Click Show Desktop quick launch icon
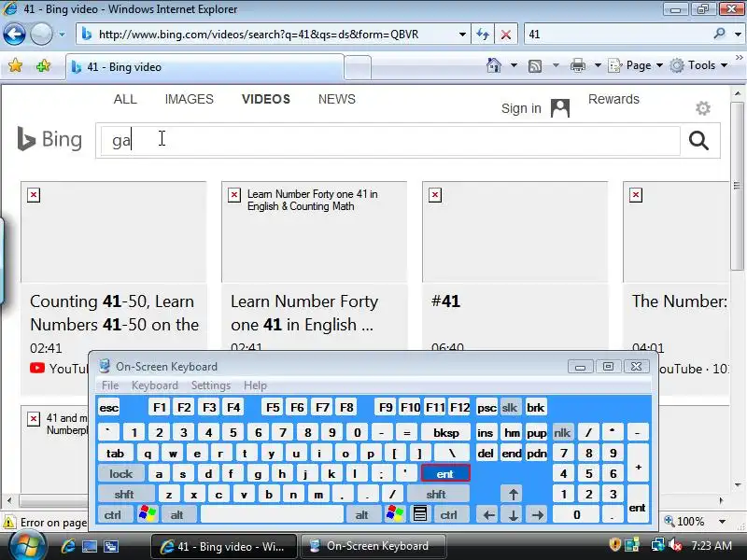Screen dimensions: 747x560 (x=90, y=546)
